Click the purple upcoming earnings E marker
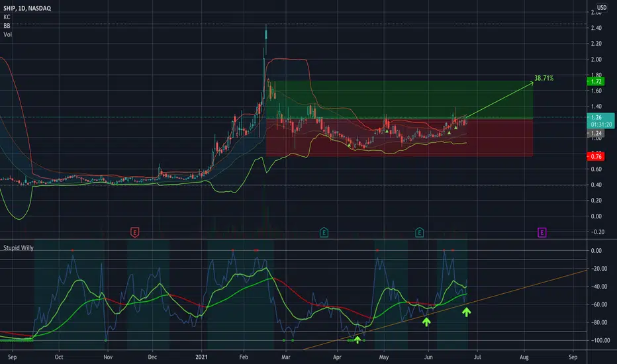 [542, 232]
